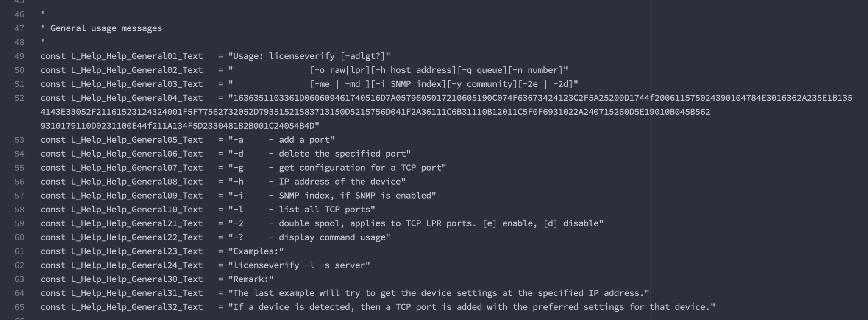Click the 'const' keyword on line 64
Screen dimensions: 868x320
pos(53,293)
